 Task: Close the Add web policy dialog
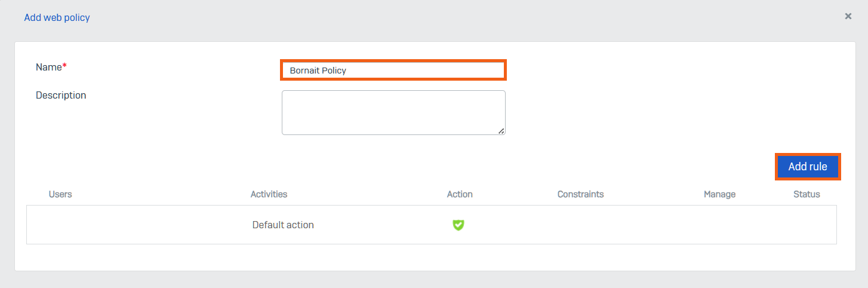point(848,16)
